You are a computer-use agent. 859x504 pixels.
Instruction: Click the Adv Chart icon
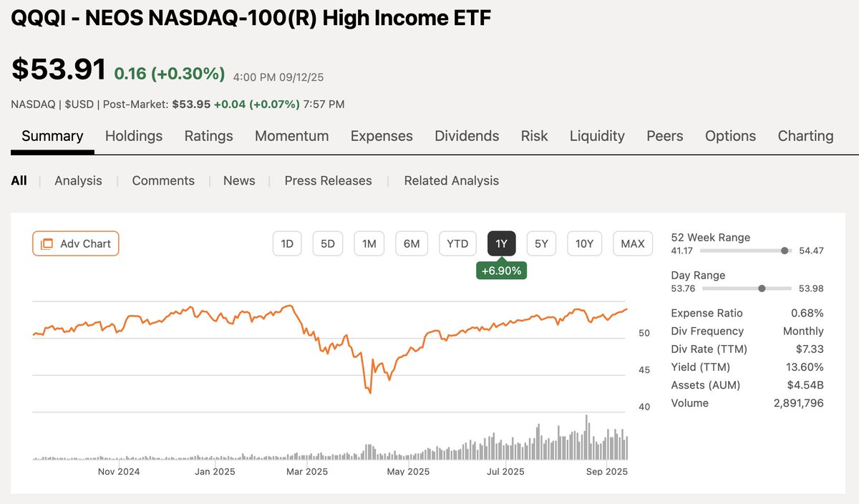[x=47, y=243]
